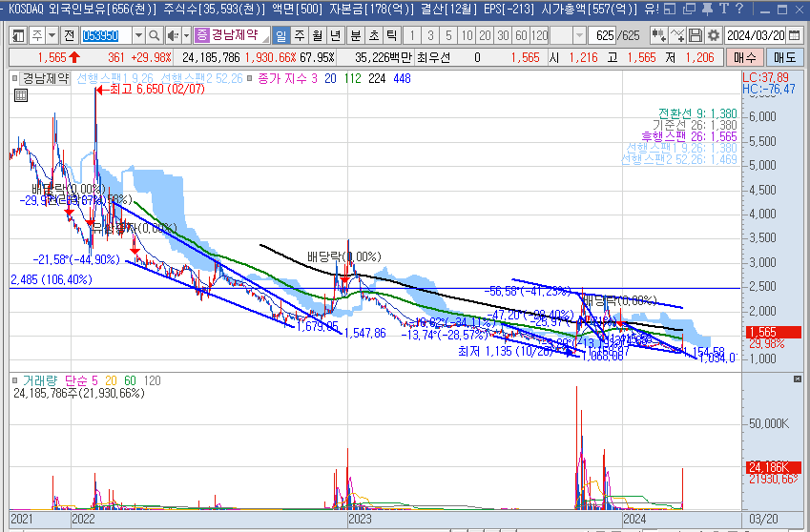Toggle the left side panel icon

click(18, 35)
